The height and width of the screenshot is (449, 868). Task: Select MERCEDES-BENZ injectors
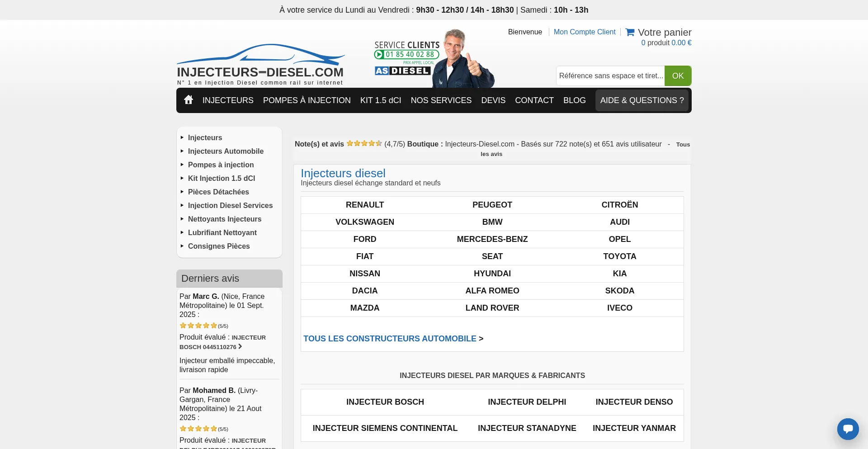tap(492, 239)
